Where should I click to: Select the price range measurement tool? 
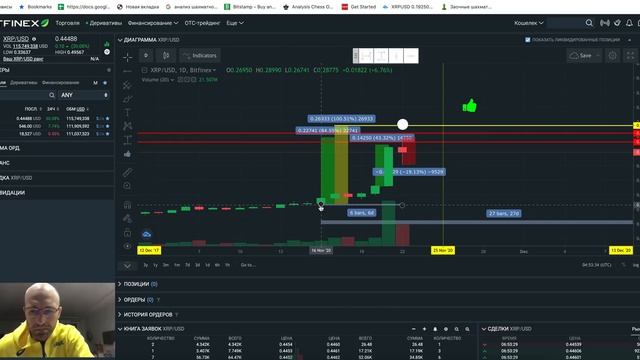pyautogui.click(x=127, y=140)
